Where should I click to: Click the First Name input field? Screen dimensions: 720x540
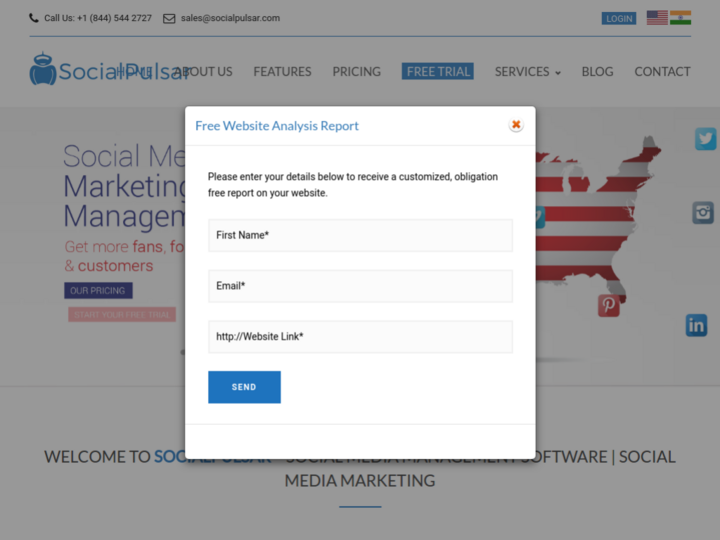(360, 235)
